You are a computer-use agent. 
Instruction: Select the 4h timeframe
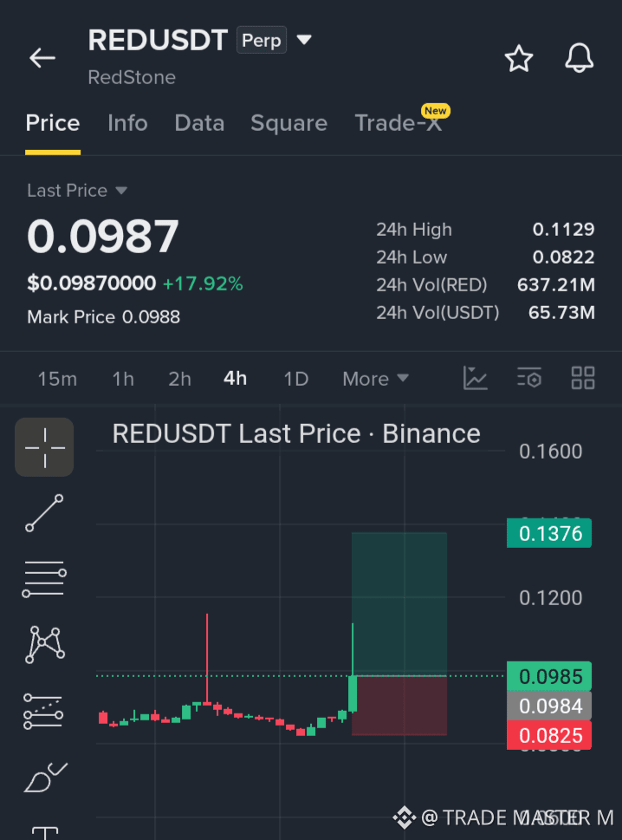pyautogui.click(x=235, y=379)
